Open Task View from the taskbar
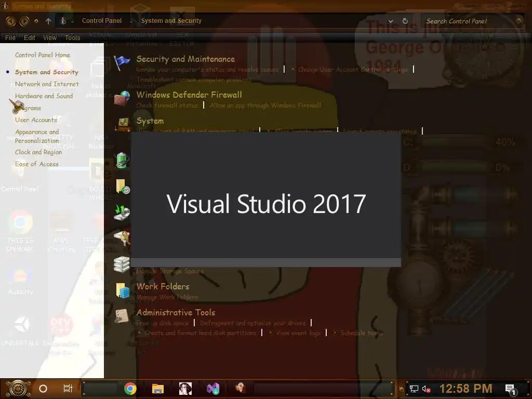 point(68,389)
